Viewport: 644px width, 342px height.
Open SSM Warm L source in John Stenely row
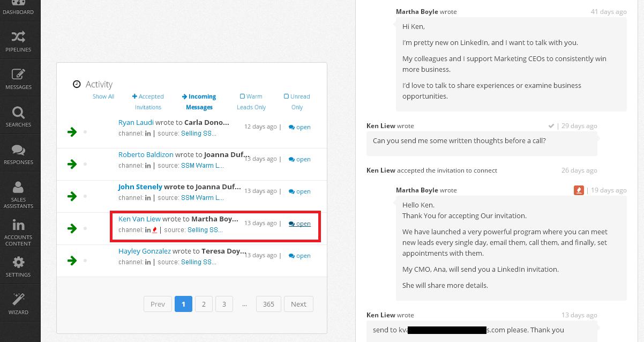click(x=203, y=198)
